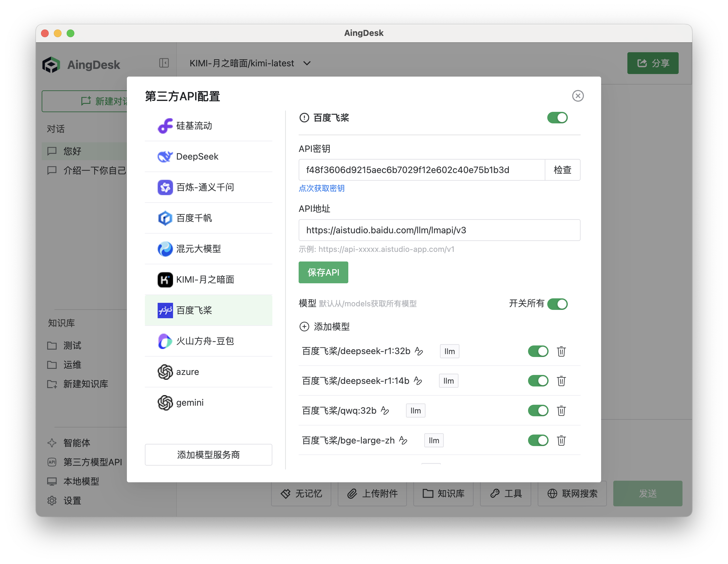Switch to 第三方模型API section
728x564 pixels.
pos(92,462)
